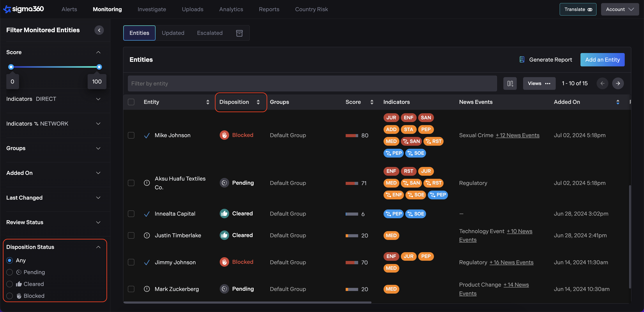Click Mike Johnson's Blocked hand icon
The width and height of the screenshot is (644, 312).
(224, 135)
